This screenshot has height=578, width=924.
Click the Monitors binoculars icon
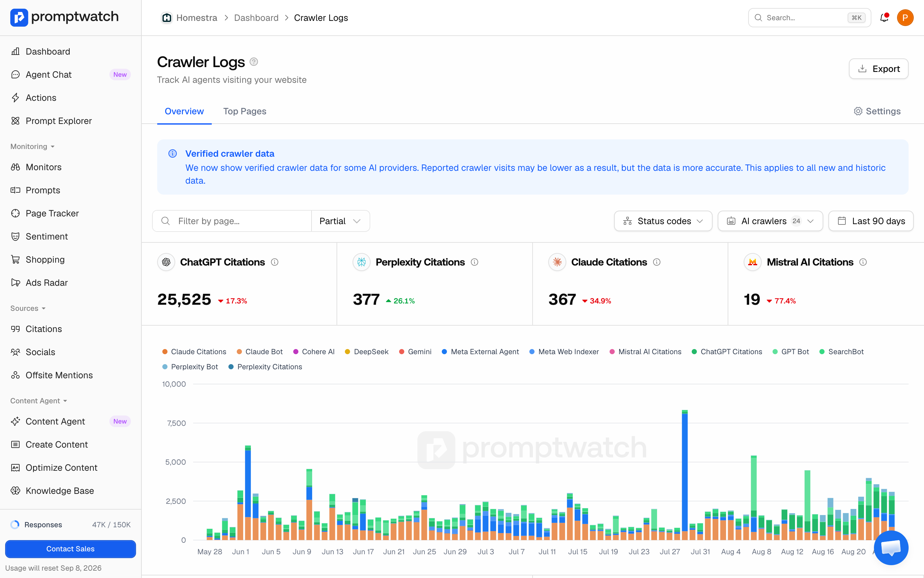15,167
